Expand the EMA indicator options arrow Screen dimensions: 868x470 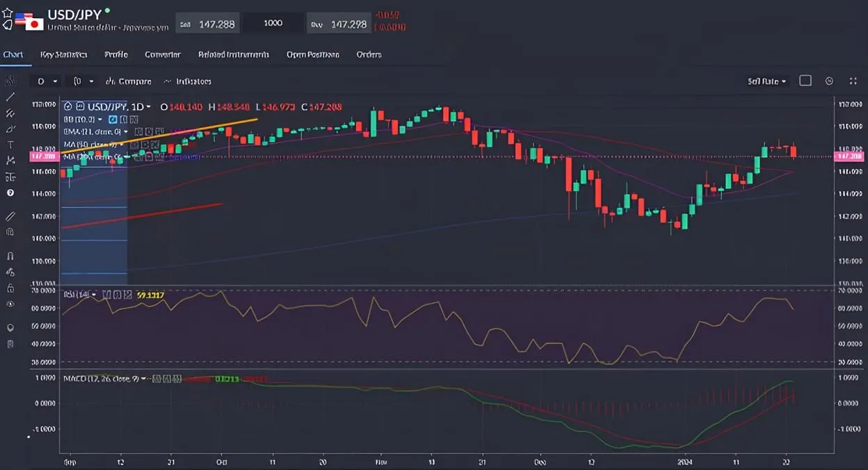point(127,131)
